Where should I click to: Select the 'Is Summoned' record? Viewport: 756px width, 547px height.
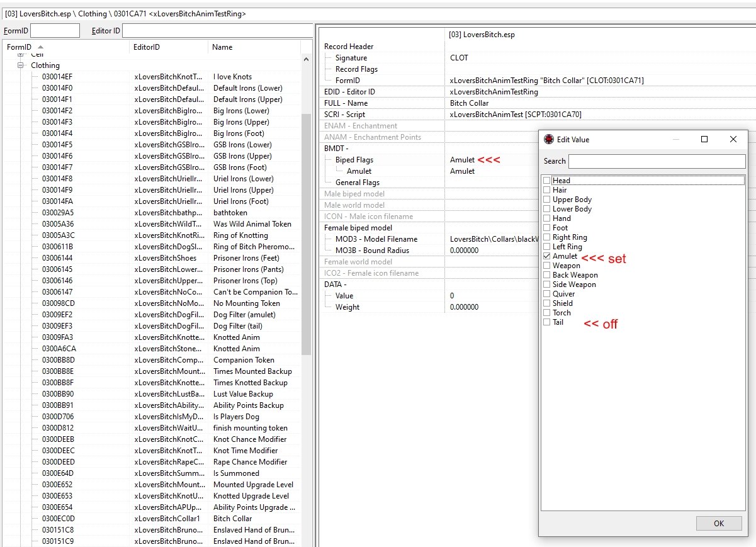tap(151, 473)
